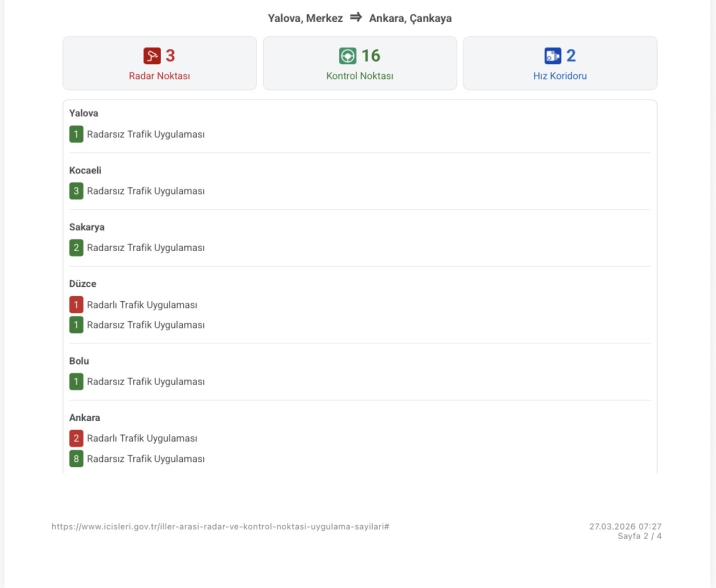Click the green badge 1 under Bolu

pos(76,382)
